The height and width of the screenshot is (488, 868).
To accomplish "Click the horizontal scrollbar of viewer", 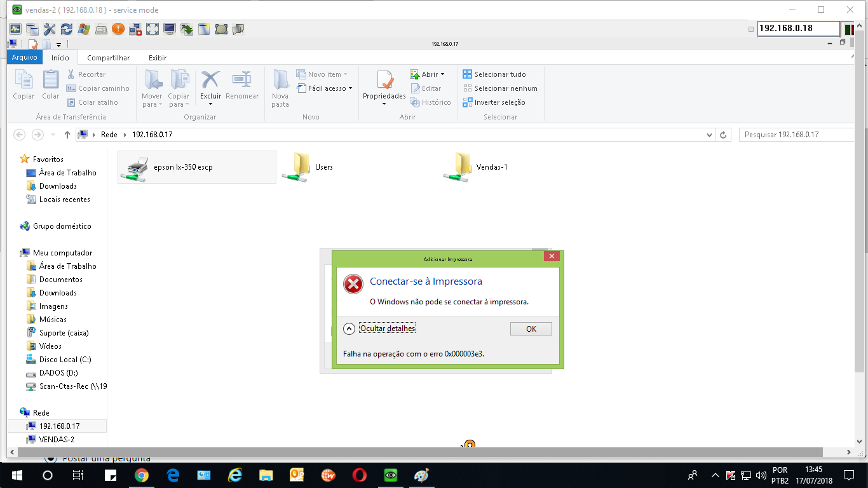I will [420, 452].
